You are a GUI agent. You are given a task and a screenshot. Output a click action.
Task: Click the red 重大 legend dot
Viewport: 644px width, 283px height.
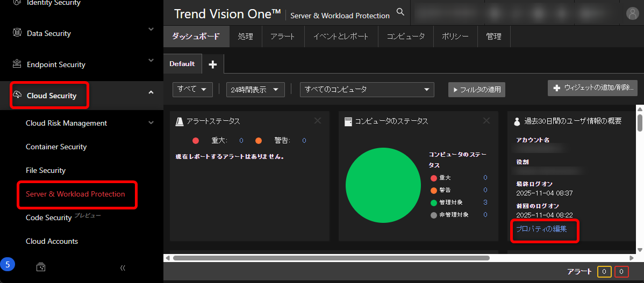click(434, 178)
